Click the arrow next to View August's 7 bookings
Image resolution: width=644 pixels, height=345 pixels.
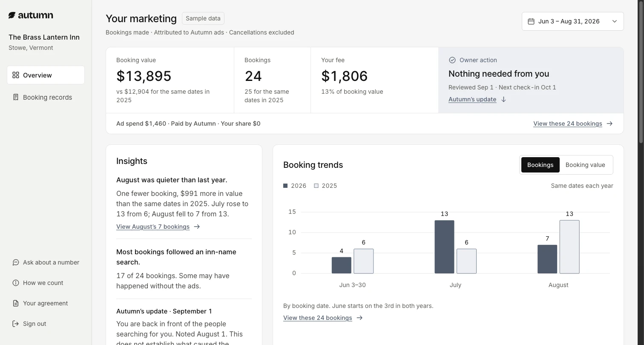pos(197,227)
